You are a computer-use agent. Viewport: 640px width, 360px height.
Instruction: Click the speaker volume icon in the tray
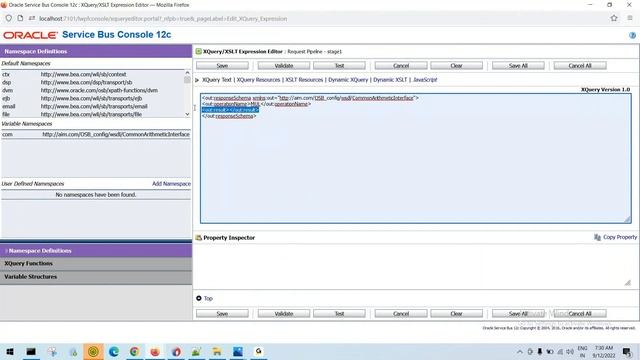[x=570, y=351]
